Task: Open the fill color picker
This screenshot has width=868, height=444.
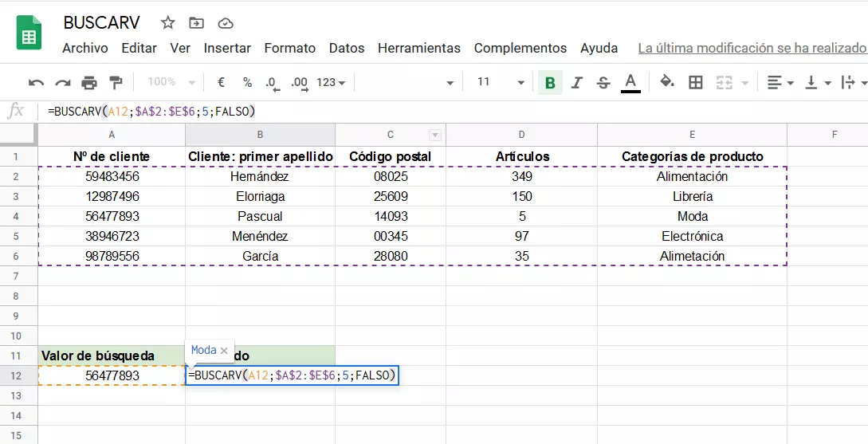Action: (667, 82)
